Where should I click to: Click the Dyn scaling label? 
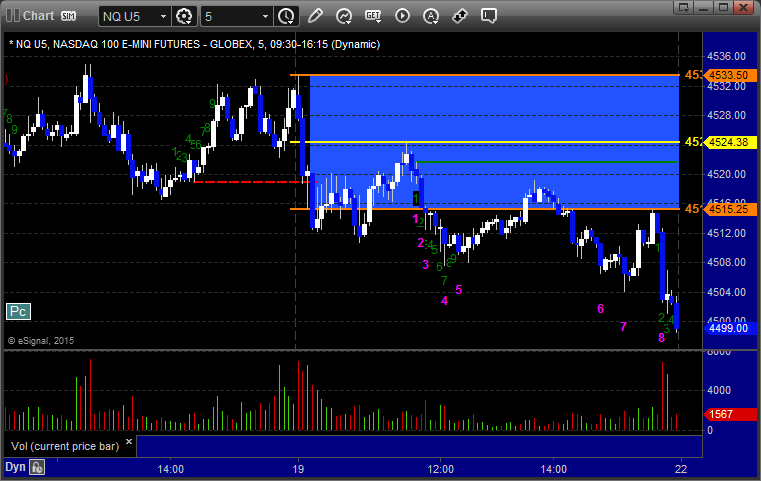(x=15, y=467)
